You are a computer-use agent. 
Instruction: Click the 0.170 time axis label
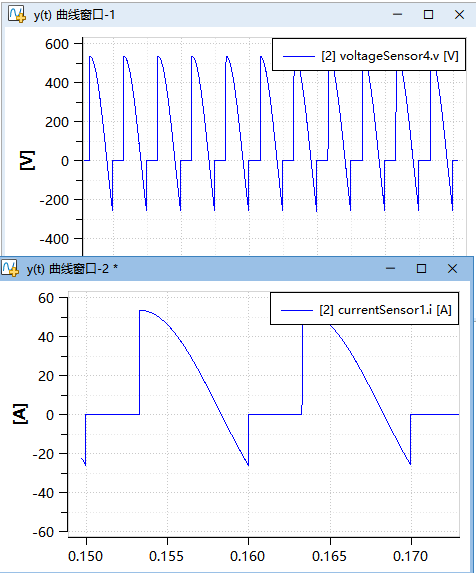click(x=410, y=556)
